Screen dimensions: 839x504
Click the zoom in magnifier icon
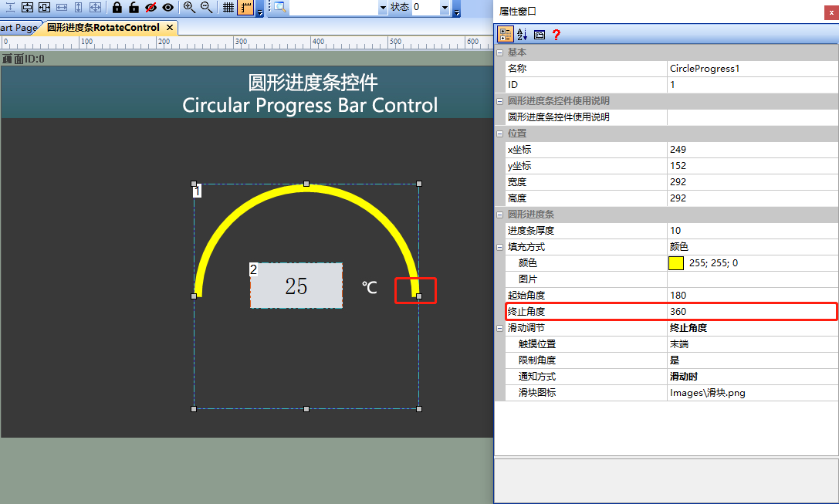tap(189, 7)
